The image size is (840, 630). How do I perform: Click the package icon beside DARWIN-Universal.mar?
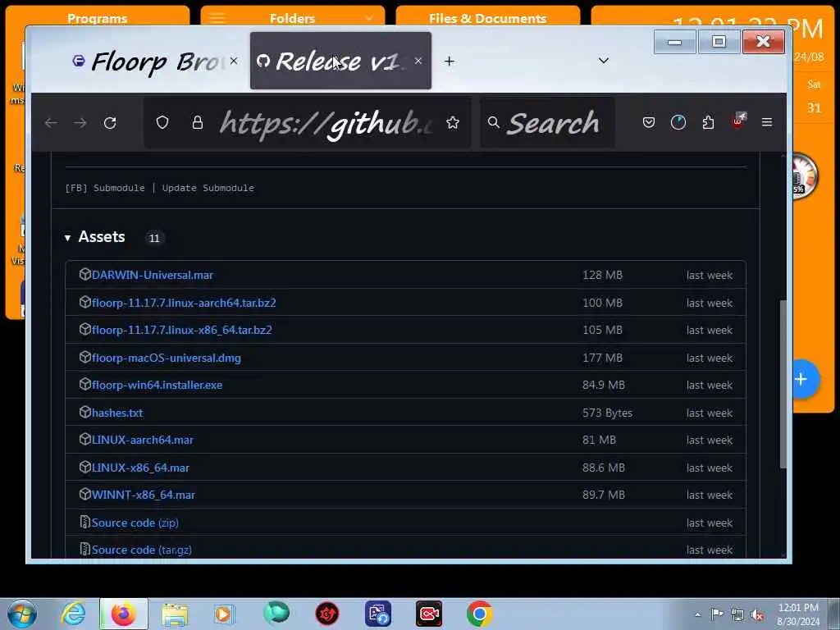[84, 274]
